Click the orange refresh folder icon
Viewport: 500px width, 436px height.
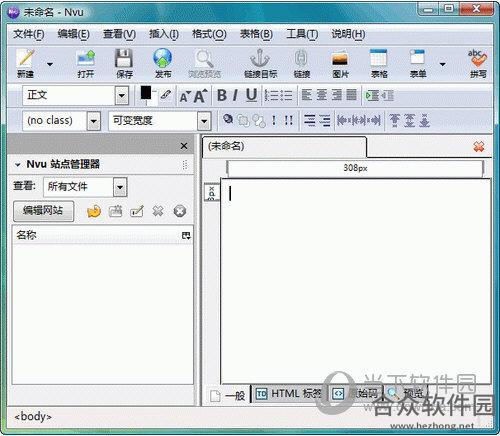click(x=94, y=211)
